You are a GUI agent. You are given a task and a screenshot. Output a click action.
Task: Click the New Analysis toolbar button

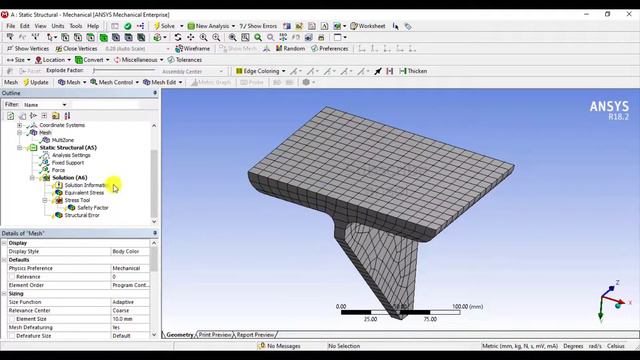click(211, 26)
